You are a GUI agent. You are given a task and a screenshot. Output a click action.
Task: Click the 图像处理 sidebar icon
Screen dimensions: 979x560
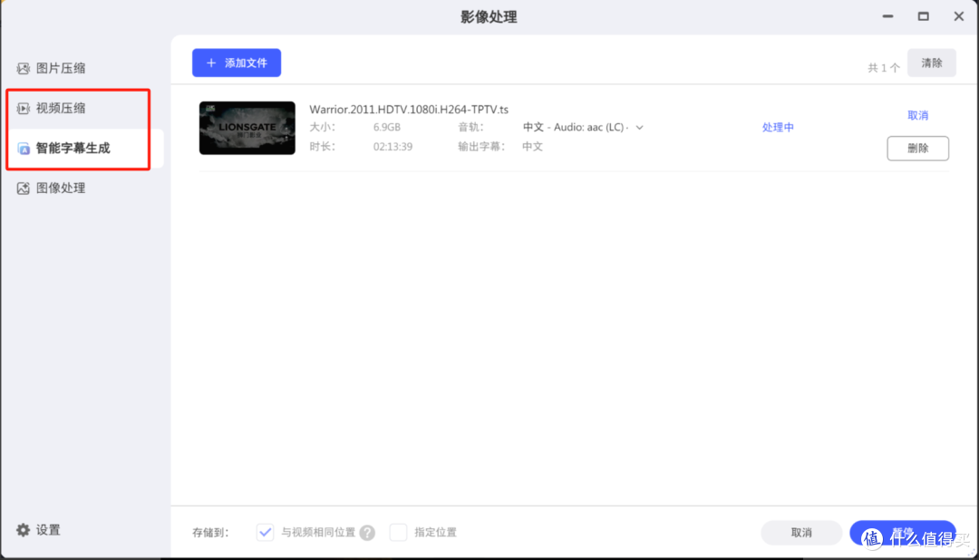click(x=23, y=188)
